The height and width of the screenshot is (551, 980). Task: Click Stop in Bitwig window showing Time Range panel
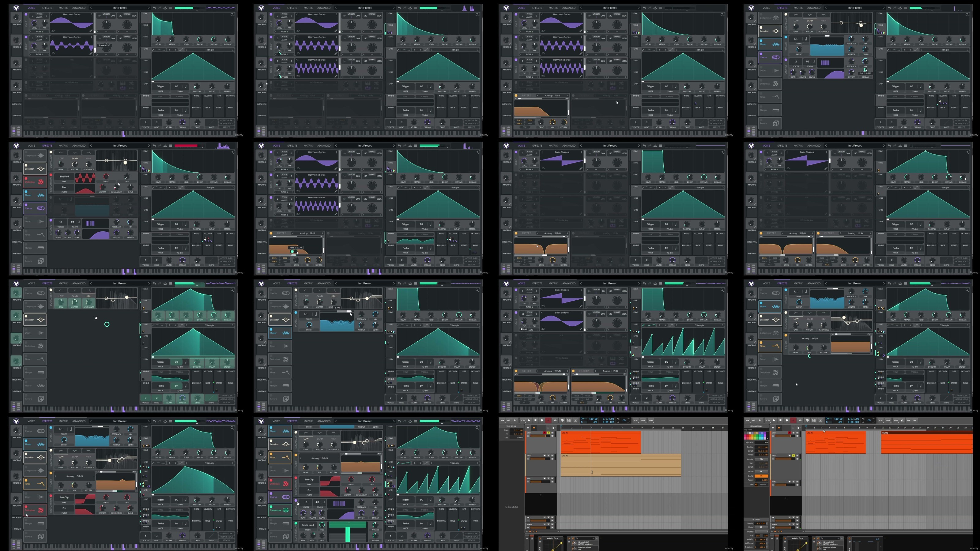[x=536, y=421]
